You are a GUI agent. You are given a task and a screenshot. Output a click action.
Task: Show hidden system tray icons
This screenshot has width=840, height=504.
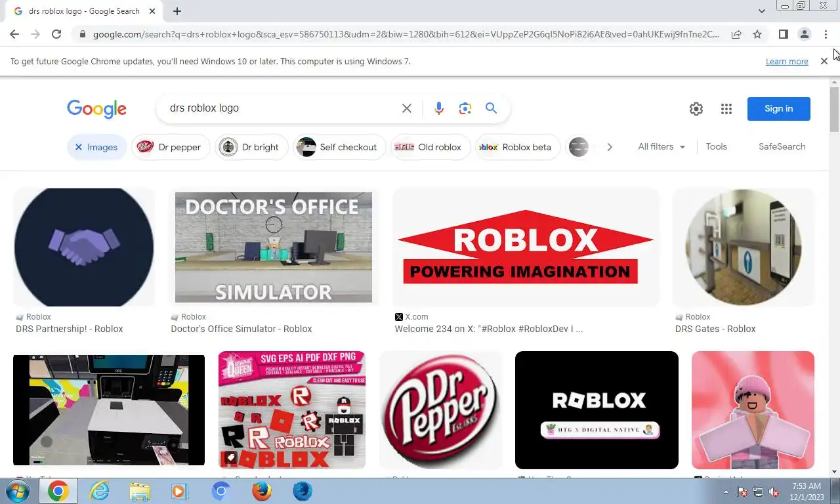(726, 492)
